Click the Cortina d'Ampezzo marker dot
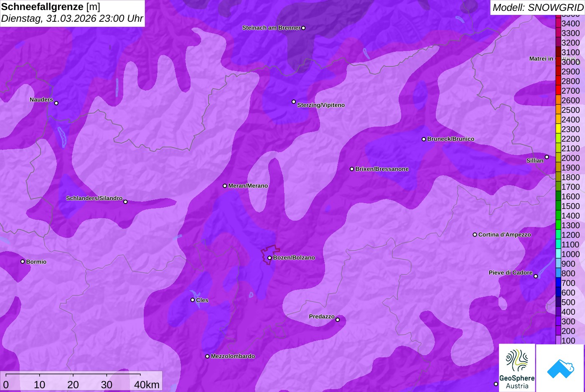This screenshot has height=392, width=585. 475,235
